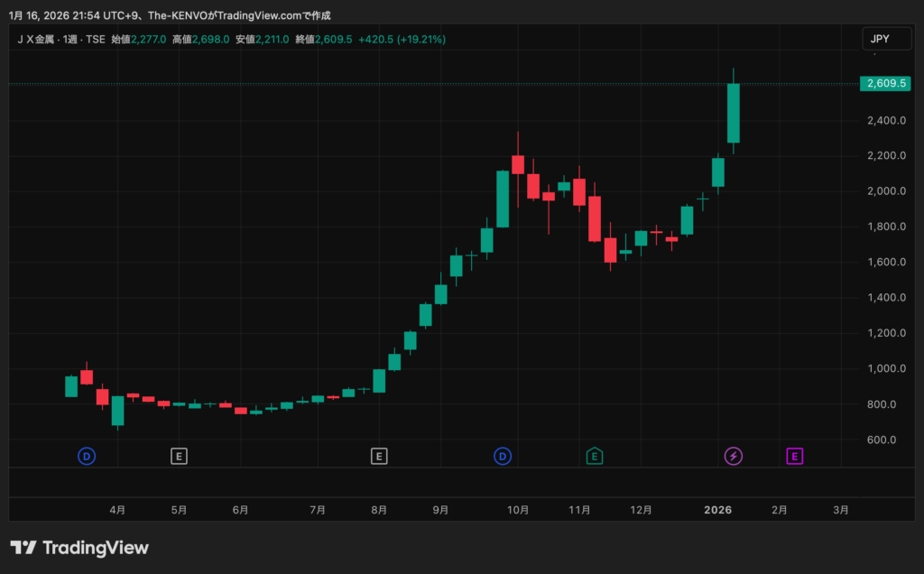This screenshot has width=924, height=574.
Task: Click the 2,000.0 label on the price axis
Action: coord(884,191)
